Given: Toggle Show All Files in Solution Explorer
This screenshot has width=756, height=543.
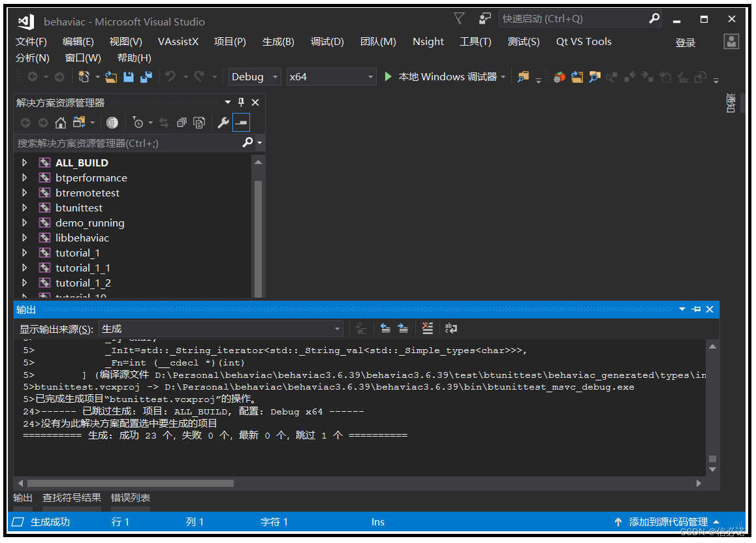Looking at the screenshot, I should pos(199,123).
